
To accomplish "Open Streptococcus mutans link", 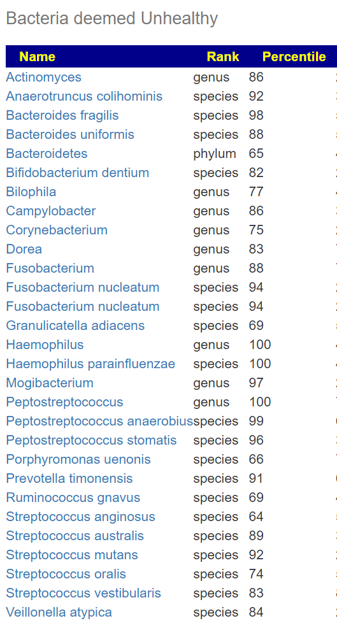I will 72,555.
